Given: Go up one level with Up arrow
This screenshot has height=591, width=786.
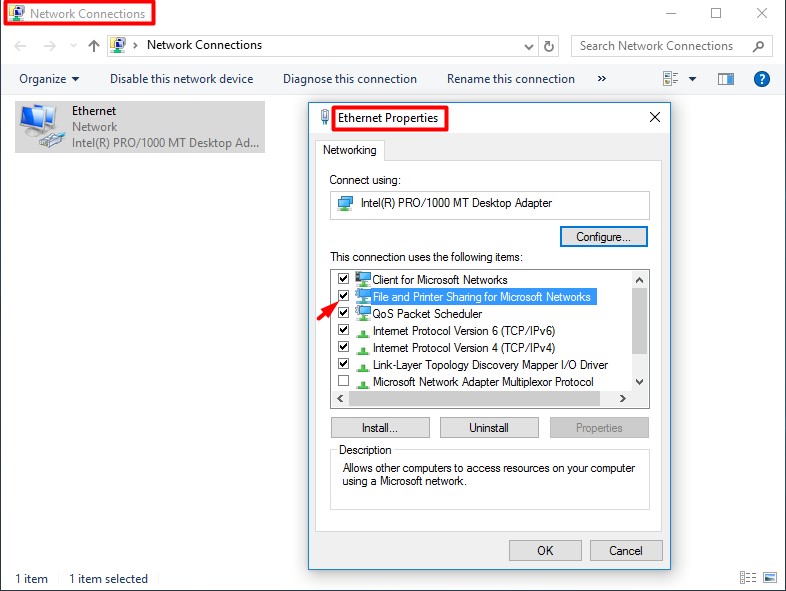Looking at the screenshot, I should (94, 46).
